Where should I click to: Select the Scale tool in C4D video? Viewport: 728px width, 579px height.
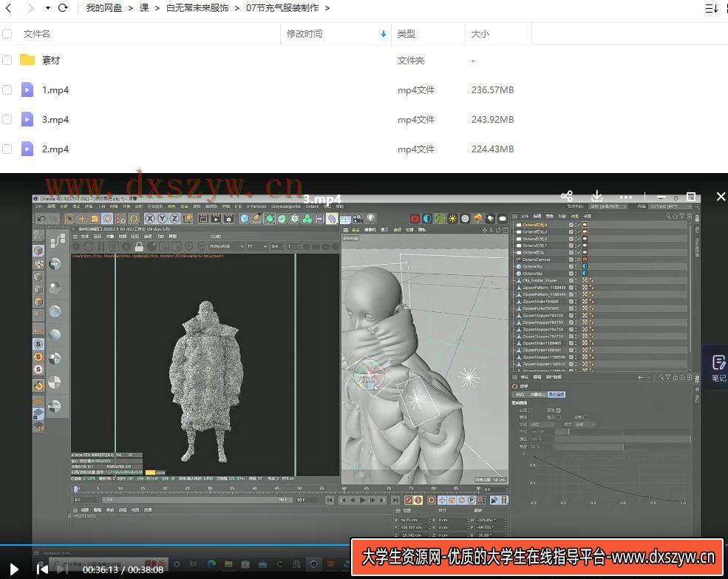[x=95, y=218]
